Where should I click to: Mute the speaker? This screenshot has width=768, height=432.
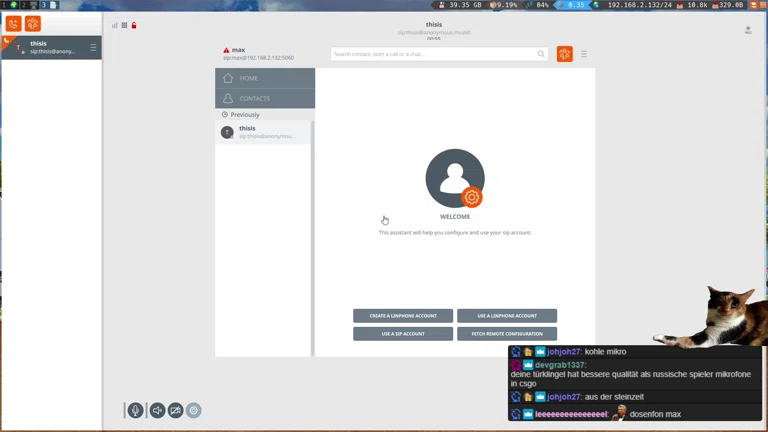(157, 410)
